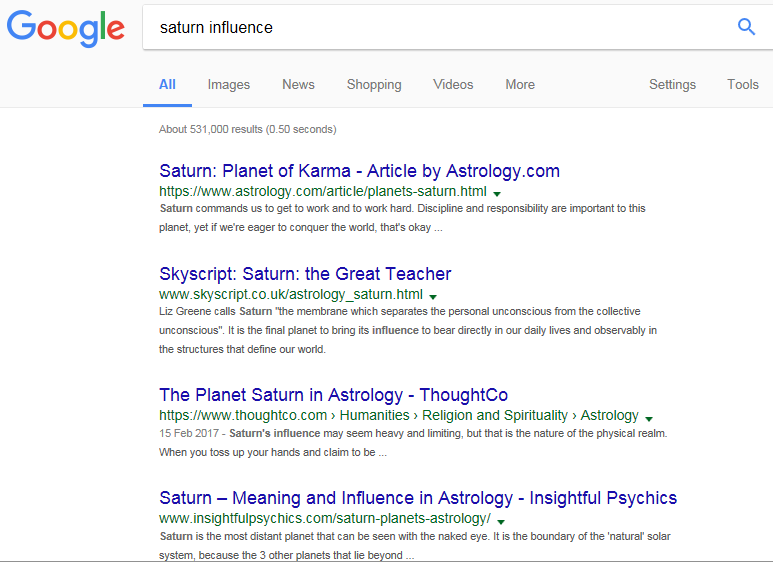Open the News tab
Viewport: 773px width, 562px height.
click(298, 85)
